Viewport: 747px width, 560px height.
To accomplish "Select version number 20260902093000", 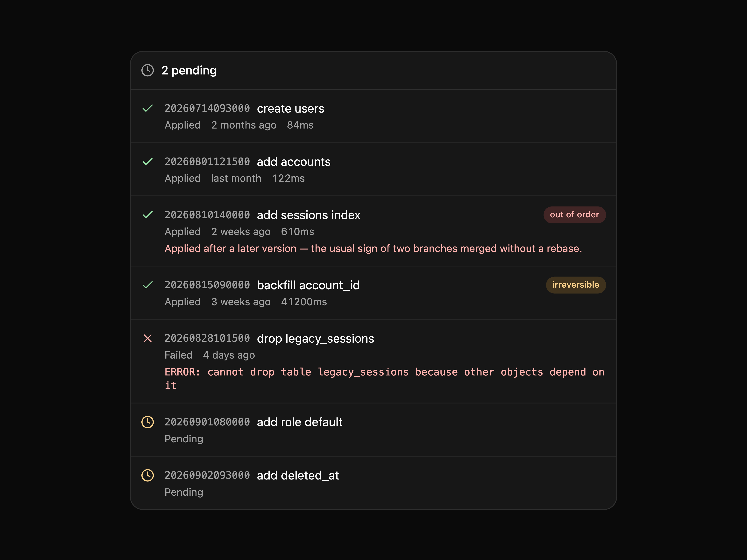I will coord(207,475).
